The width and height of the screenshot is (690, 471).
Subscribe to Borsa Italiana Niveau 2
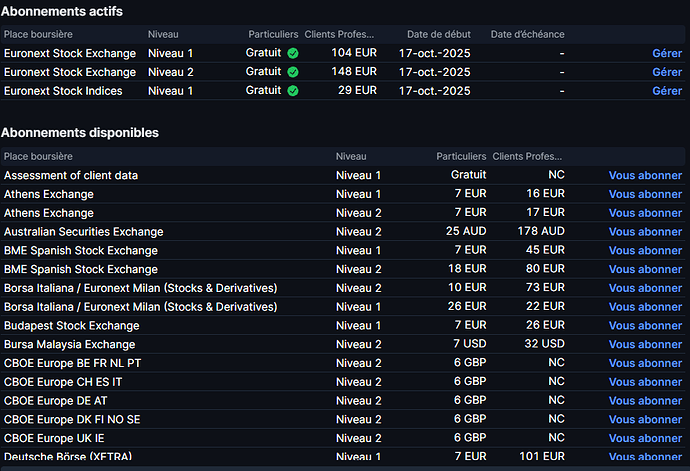pyautogui.click(x=645, y=288)
